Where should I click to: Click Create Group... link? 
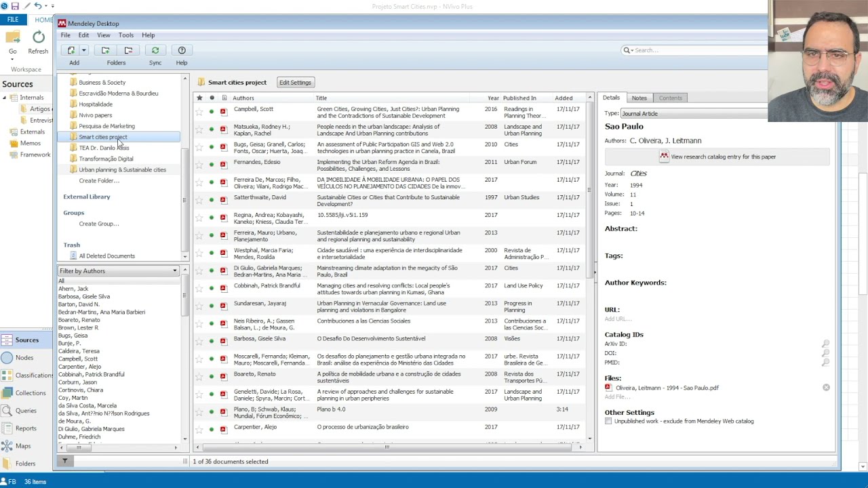coord(99,224)
